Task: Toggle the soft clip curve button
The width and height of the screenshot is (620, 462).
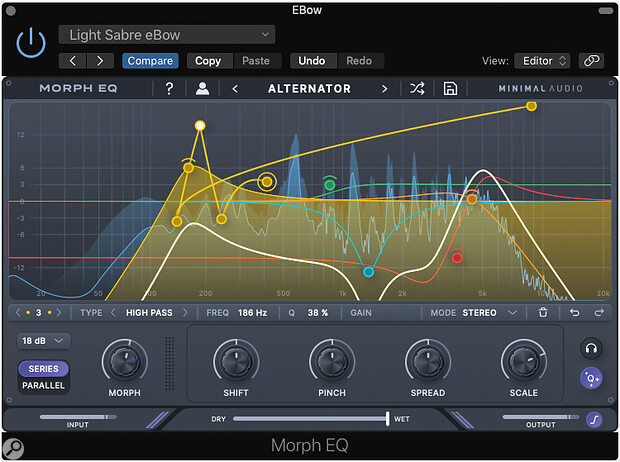Action: click(x=594, y=419)
